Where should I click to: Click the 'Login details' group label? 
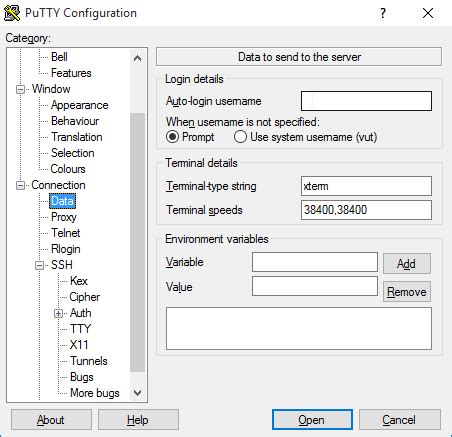[x=194, y=79]
